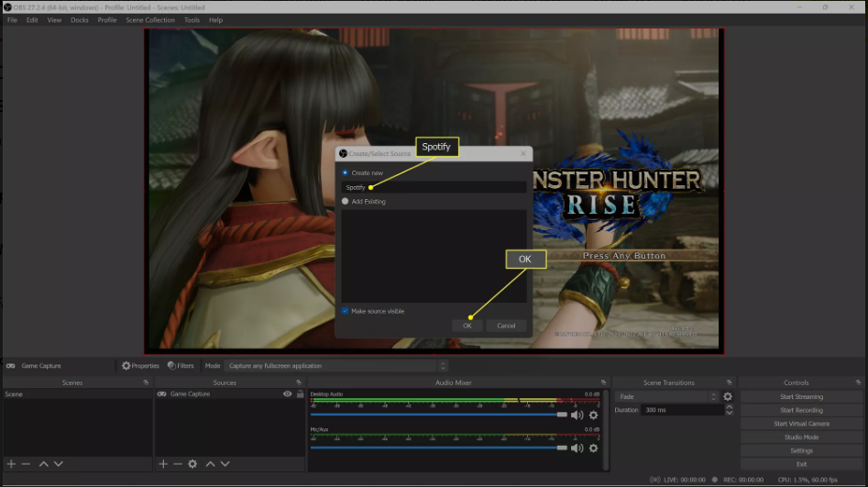Pop out the Scene Transitions dock icon

point(729,382)
